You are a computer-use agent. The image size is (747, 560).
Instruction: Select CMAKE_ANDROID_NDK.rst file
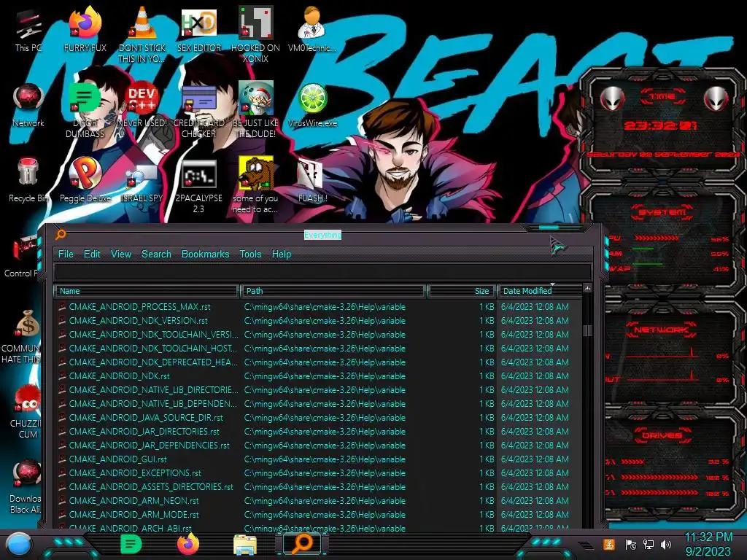[119, 376]
